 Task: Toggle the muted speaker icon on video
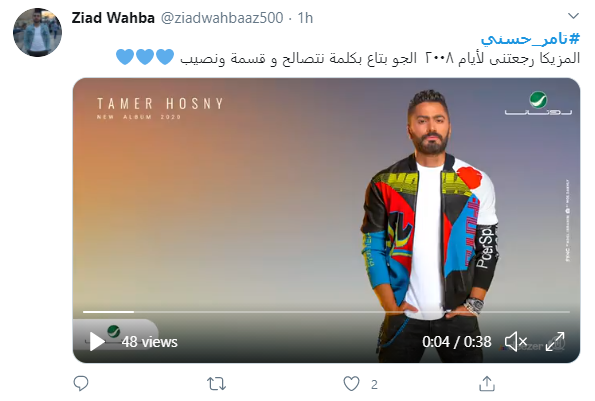point(516,341)
